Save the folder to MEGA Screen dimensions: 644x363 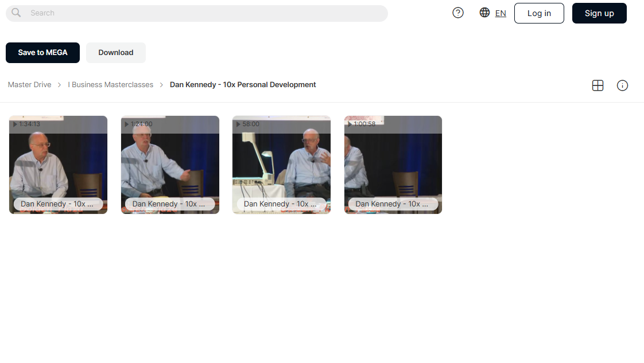point(42,53)
